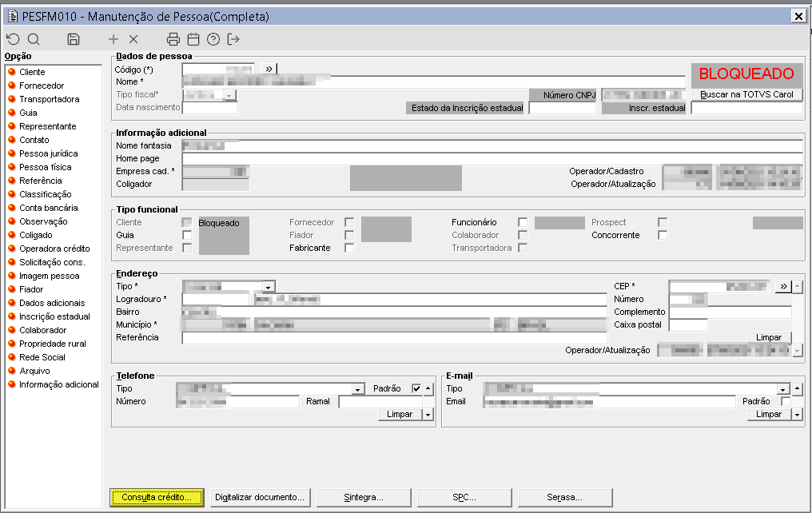Click the exit door toolbar icon
This screenshot has height=513, width=812.
[x=233, y=39]
